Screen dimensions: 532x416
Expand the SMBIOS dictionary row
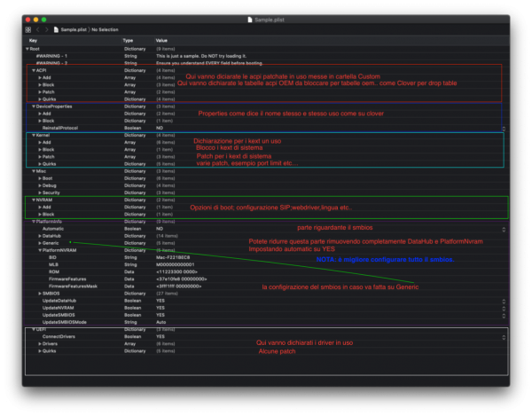pyautogui.click(x=40, y=293)
